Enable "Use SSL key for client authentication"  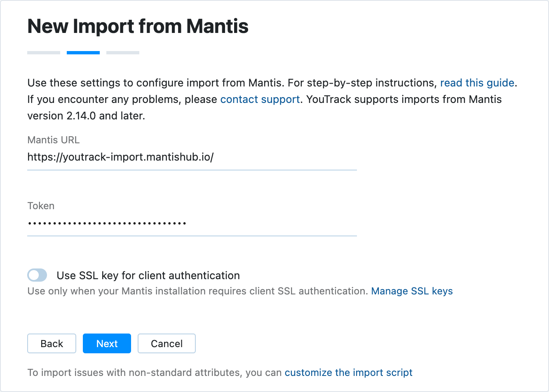[x=37, y=275]
